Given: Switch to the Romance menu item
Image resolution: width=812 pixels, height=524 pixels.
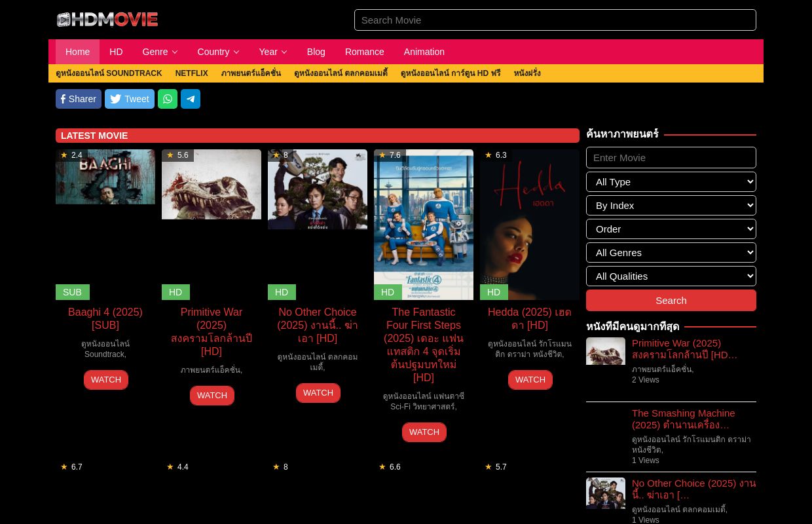Looking at the screenshot, I should 364,52.
